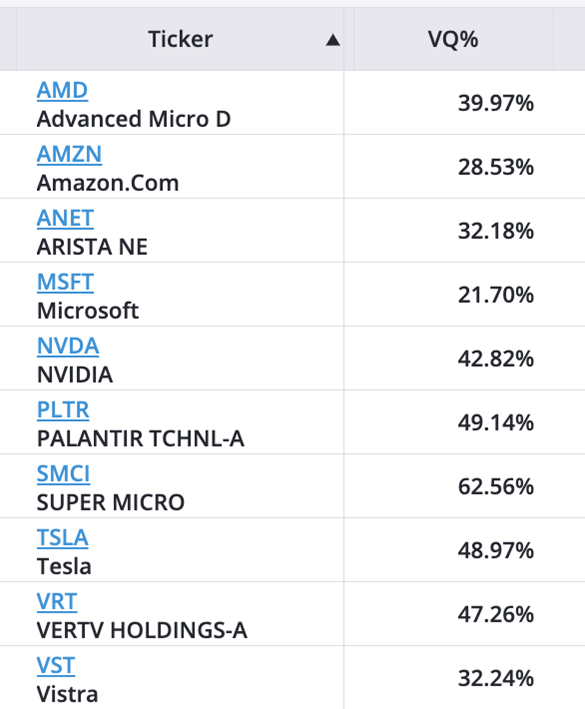Click the VERTV HOLDINGS-A company name
Screen dimensions: 585x709
pos(142,630)
